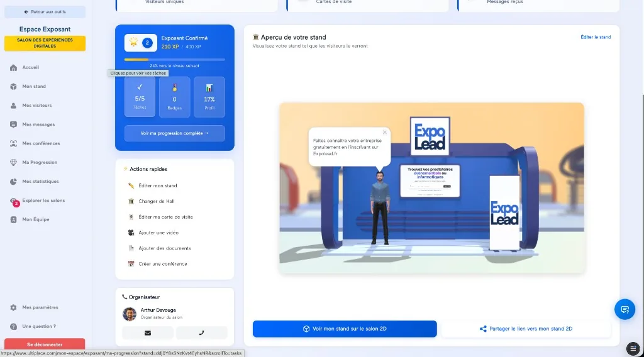Click the Éditer le stand link
The width and height of the screenshot is (644, 357).
coord(596,37)
